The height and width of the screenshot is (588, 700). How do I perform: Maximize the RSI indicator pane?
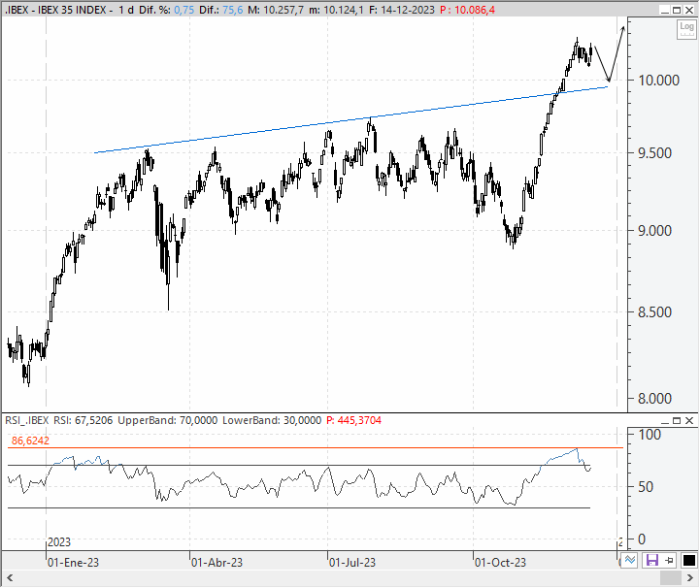click(x=677, y=421)
